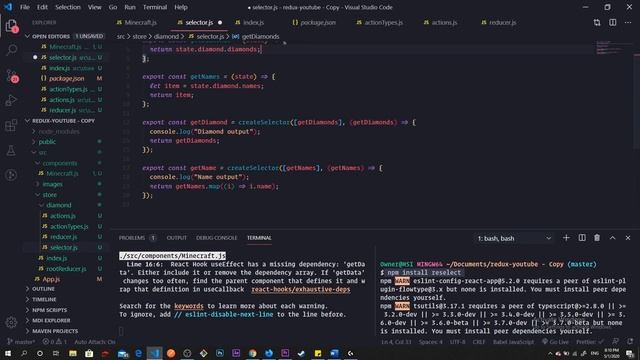Viewport: 640px width, 360px height.
Task: Open the File menu
Action: [25, 7]
